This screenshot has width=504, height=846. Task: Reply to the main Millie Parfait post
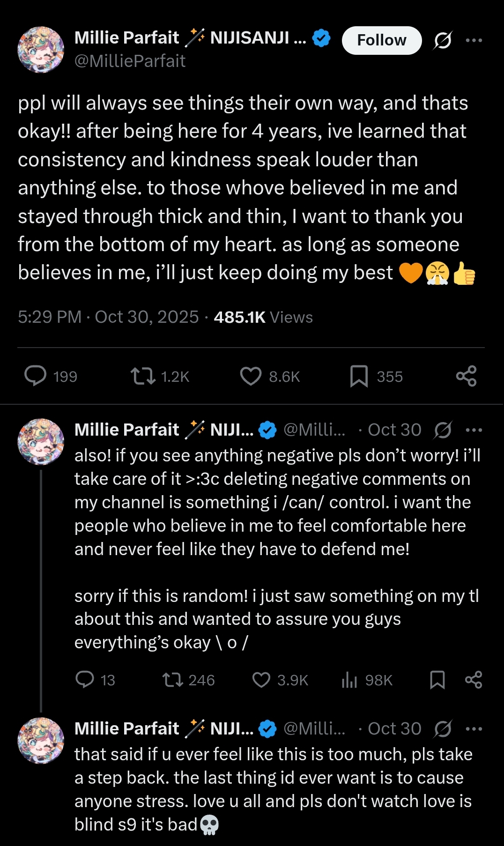tap(36, 376)
